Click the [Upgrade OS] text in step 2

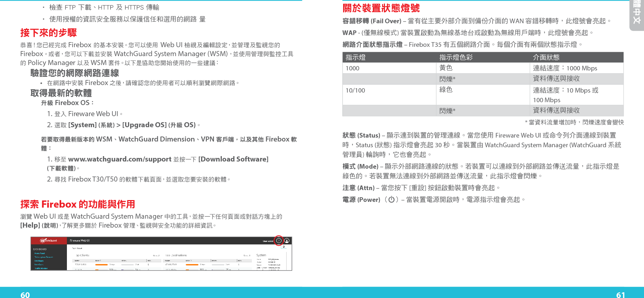click(x=145, y=125)
